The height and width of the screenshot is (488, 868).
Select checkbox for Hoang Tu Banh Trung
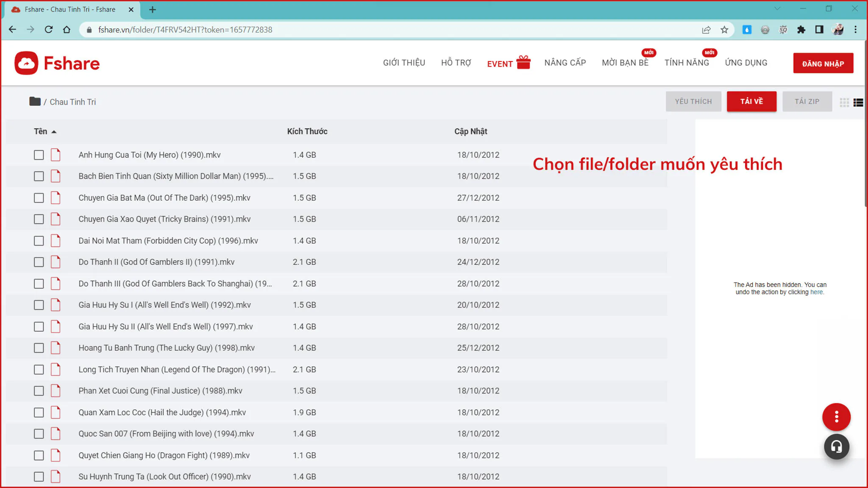coord(39,348)
